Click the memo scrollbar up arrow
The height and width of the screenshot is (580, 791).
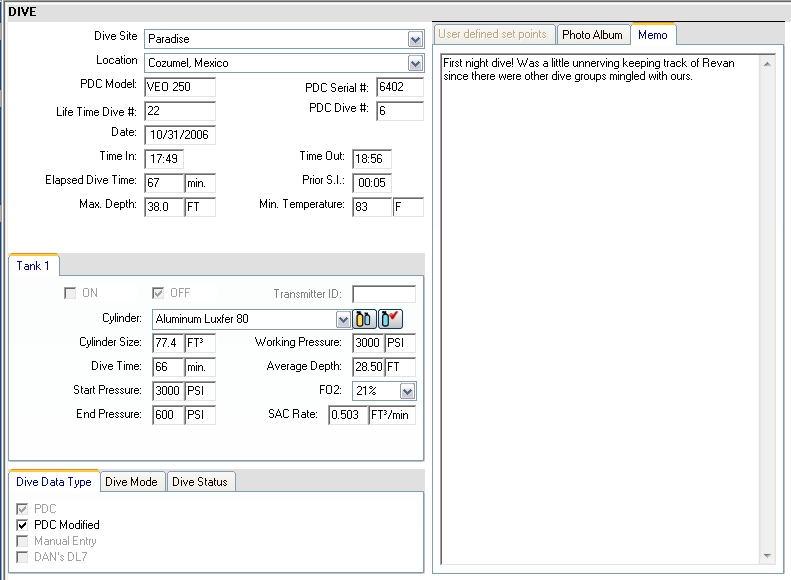pyautogui.click(x=767, y=64)
